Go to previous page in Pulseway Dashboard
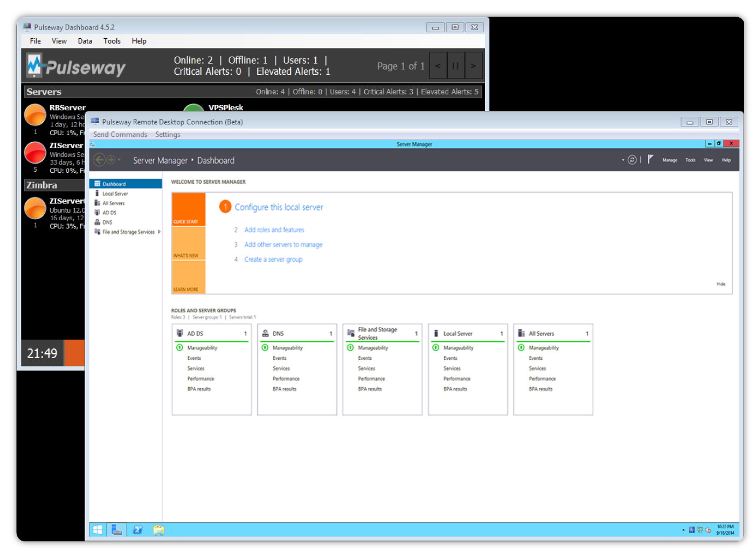 coord(438,66)
